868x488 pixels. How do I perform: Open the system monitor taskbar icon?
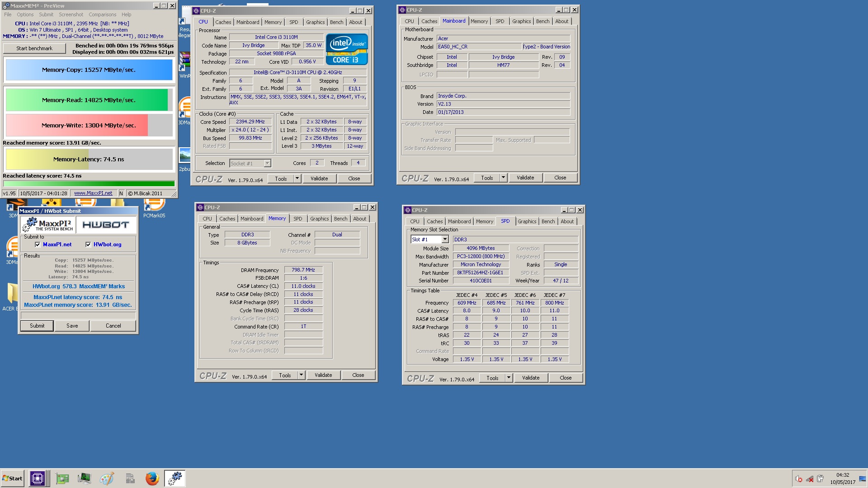tap(84, 479)
